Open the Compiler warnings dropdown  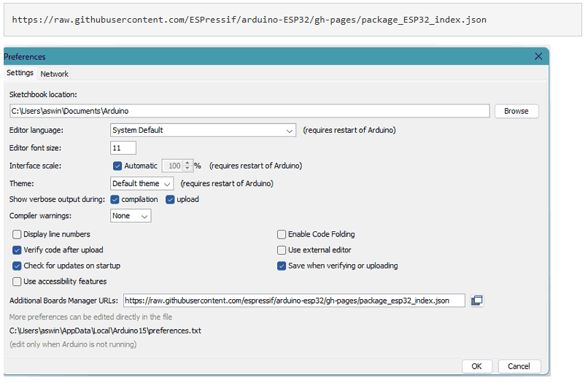point(131,216)
